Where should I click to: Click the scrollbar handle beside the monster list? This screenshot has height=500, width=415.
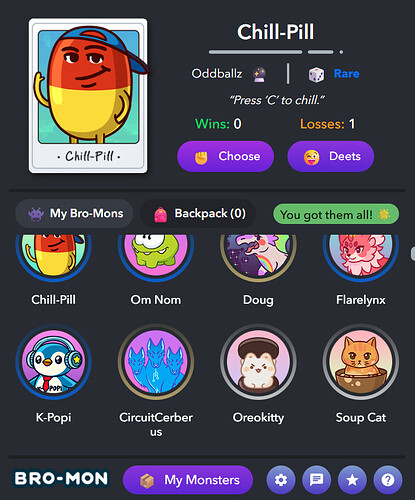[x=413, y=254]
